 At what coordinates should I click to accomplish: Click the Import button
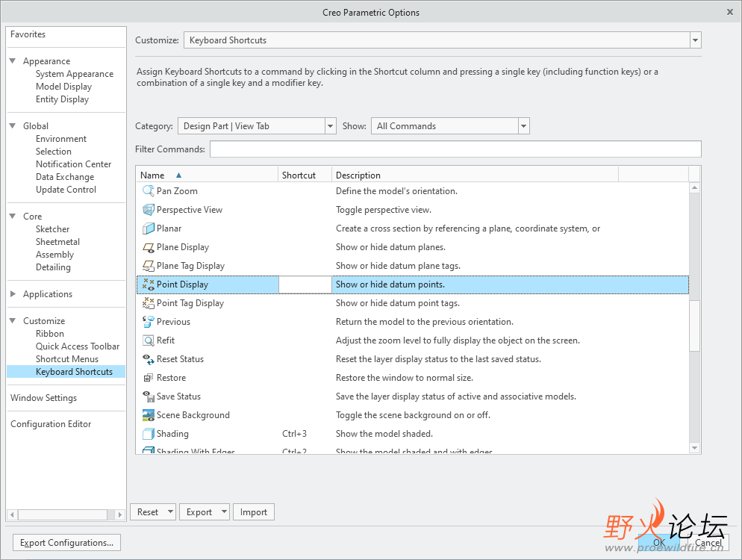254,511
